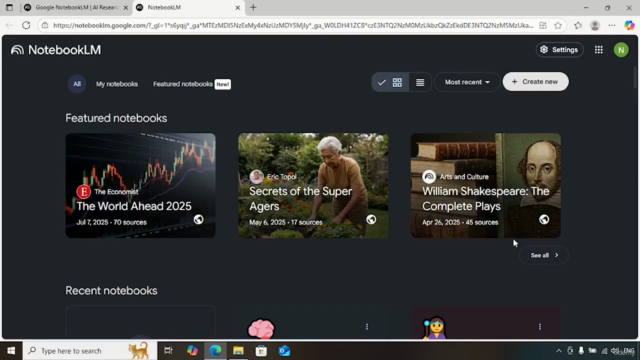The width and height of the screenshot is (640, 360).
Task: Click Eric Topol avatar on card
Action: (x=256, y=177)
